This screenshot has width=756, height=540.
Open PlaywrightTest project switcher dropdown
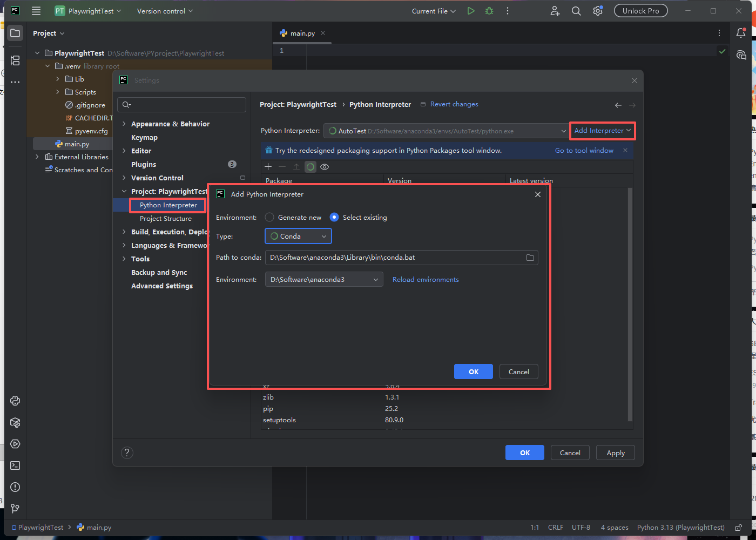click(88, 11)
